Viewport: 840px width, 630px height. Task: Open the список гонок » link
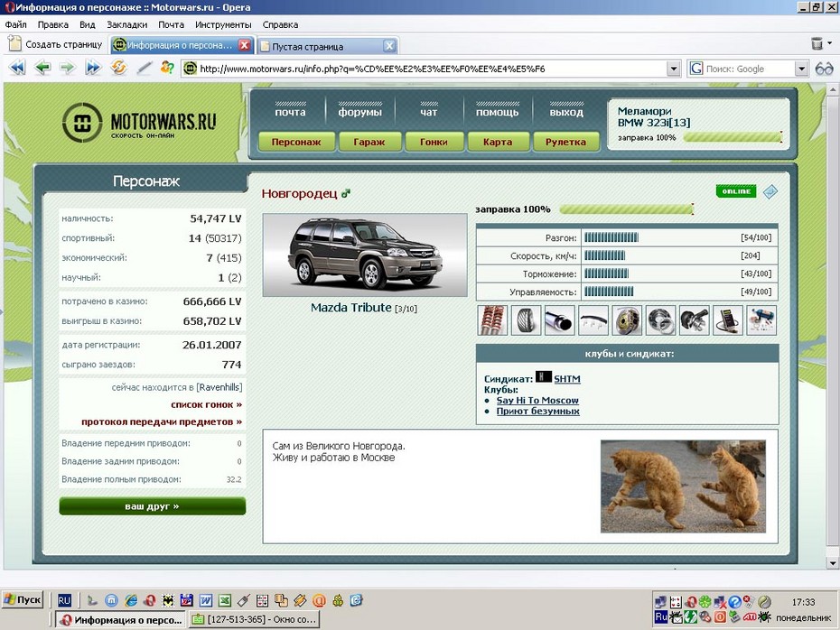click(x=206, y=404)
